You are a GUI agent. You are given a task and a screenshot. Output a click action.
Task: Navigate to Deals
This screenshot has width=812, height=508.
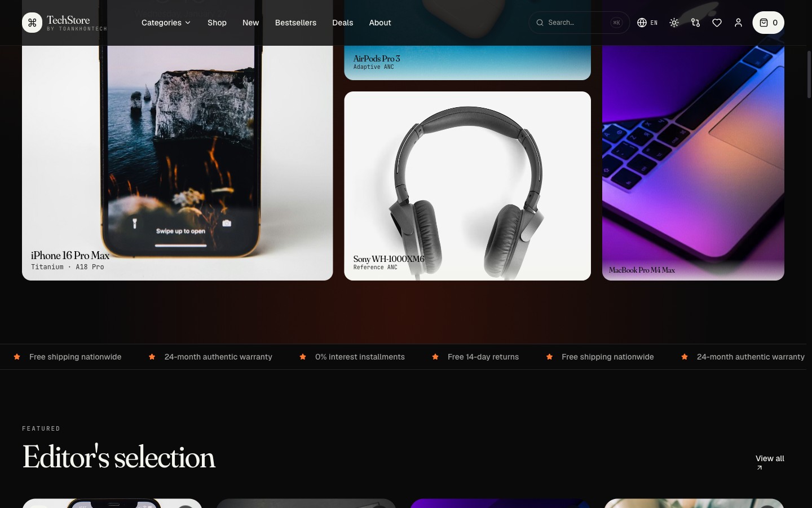[342, 23]
